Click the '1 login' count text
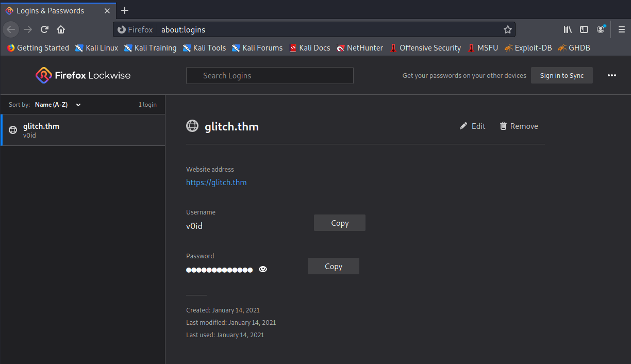Screen dimensions: 631x364 pyautogui.click(x=147, y=105)
